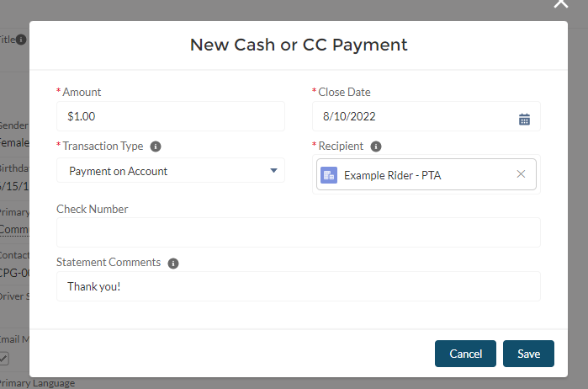This screenshot has width=588, height=389.
Task: Click the Amount input field
Action: point(171,116)
